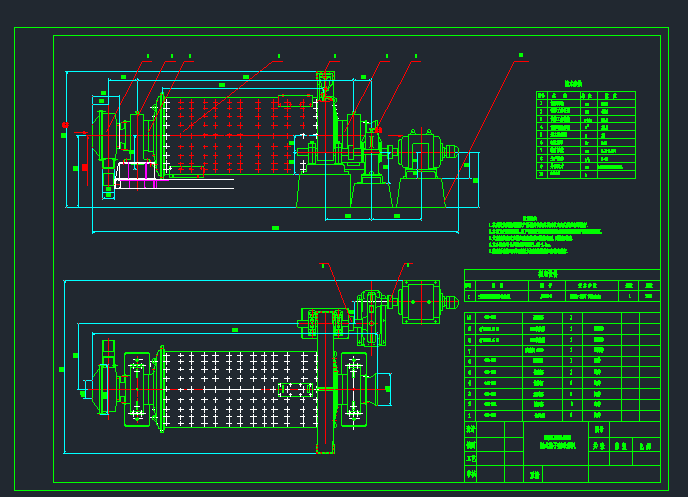Select the technical parameters table at upper right
This screenshot has width=688, height=497.
pyautogui.click(x=586, y=135)
